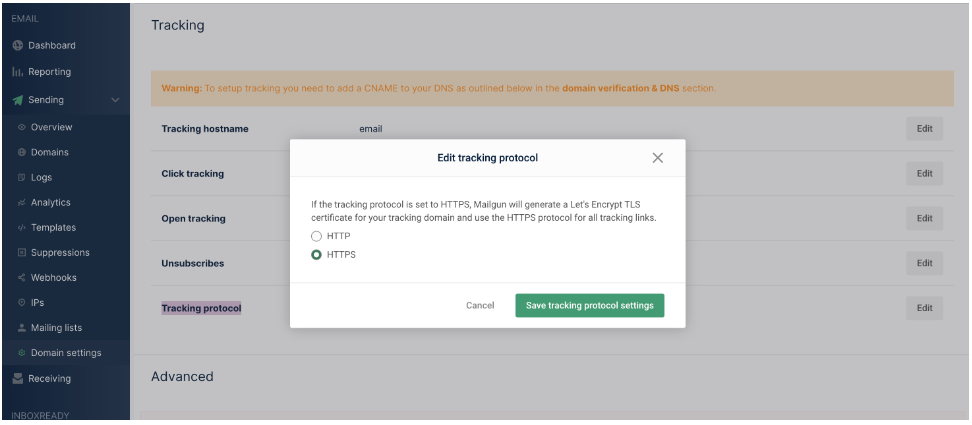Click the Domains globe icon
The width and height of the screenshot is (972, 425).
[x=22, y=152]
